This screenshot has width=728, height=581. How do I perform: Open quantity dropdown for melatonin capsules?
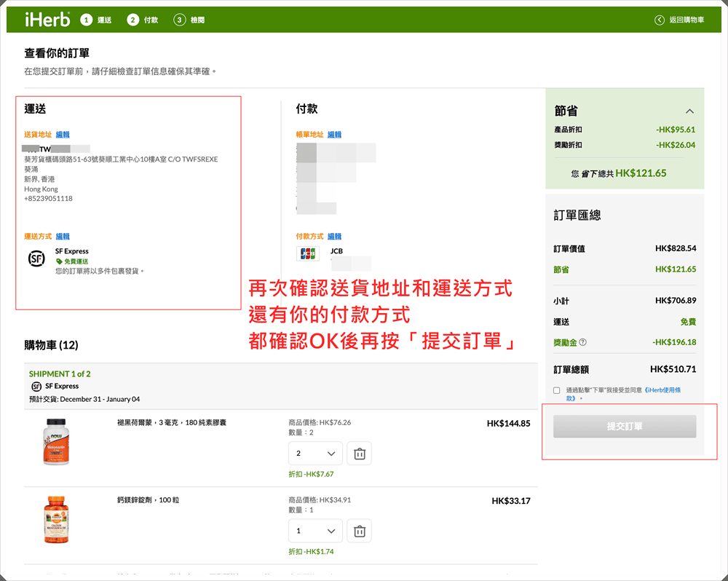(x=314, y=454)
